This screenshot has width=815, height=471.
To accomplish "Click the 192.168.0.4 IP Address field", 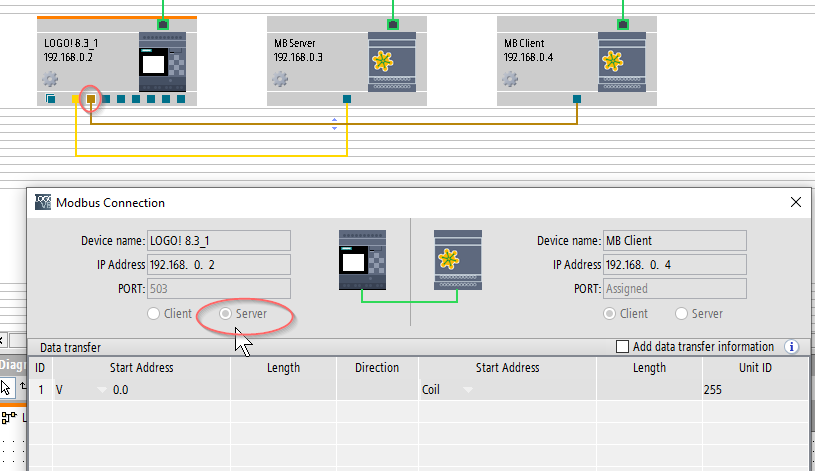I will point(675,265).
